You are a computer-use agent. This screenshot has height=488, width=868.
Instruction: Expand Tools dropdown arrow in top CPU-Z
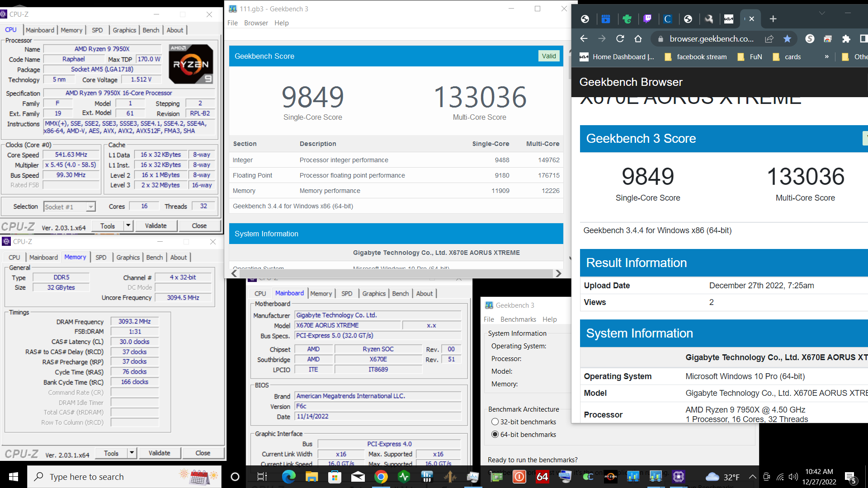pos(128,225)
